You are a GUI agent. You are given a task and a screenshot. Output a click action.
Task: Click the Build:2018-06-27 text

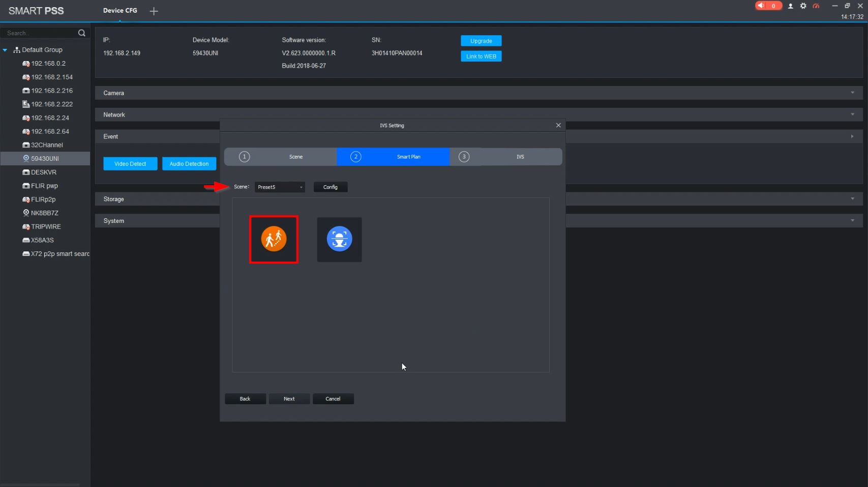point(304,66)
